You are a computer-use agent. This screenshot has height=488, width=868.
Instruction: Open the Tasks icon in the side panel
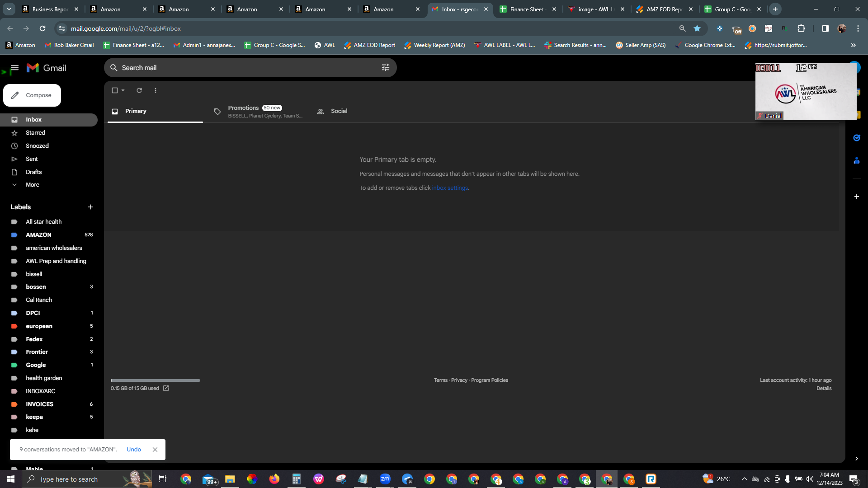857,138
